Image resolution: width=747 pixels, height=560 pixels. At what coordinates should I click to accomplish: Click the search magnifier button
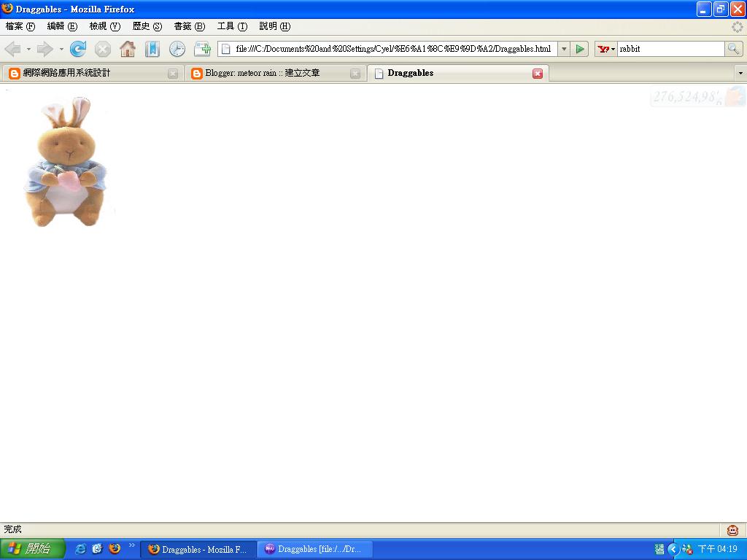733,49
